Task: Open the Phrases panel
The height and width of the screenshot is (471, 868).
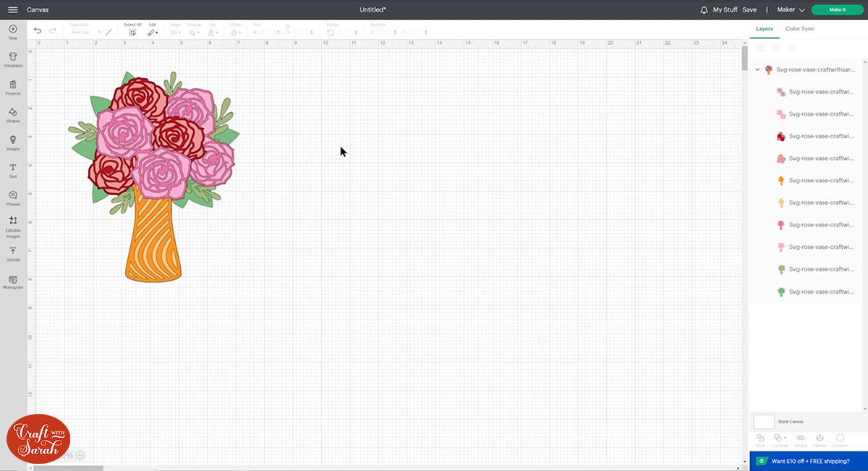Action: [x=13, y=198]
